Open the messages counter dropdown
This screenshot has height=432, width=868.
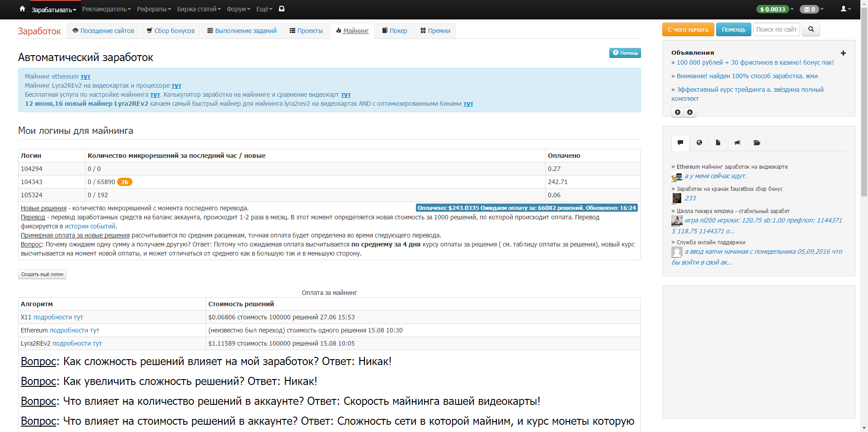click(x=811, y=9)
